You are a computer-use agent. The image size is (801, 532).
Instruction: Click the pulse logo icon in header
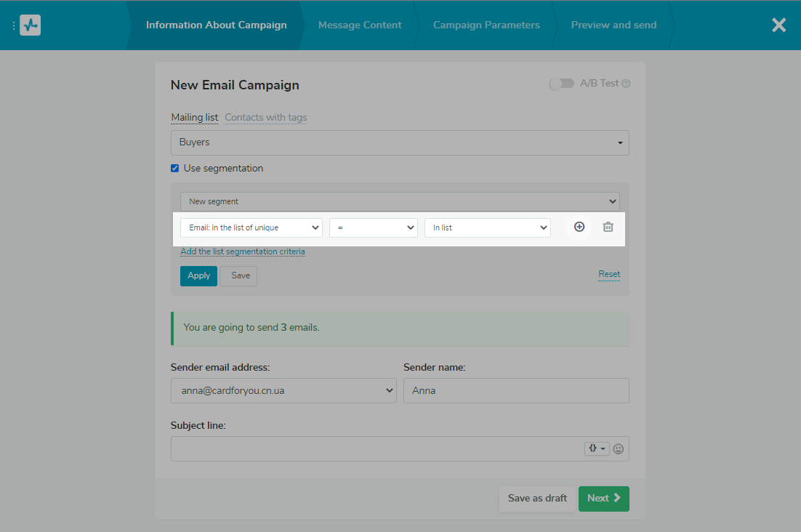[x=31, y=25]
